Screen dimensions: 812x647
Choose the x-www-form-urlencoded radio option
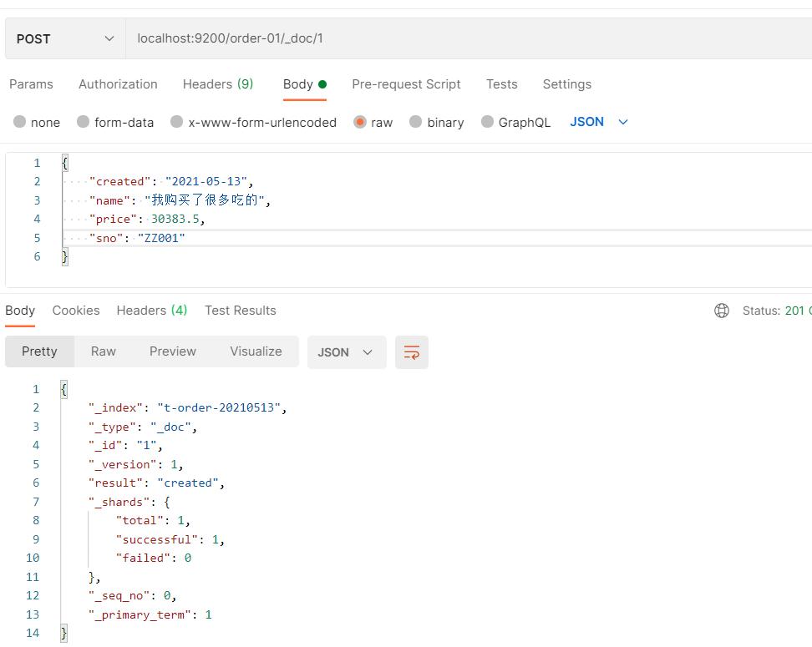[x=177, y=122]
